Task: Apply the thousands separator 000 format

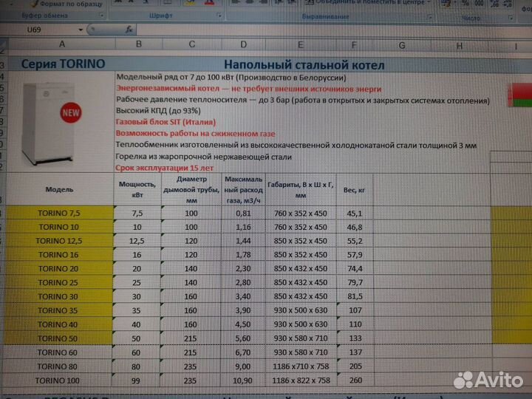Action: (x=479, y=3)
